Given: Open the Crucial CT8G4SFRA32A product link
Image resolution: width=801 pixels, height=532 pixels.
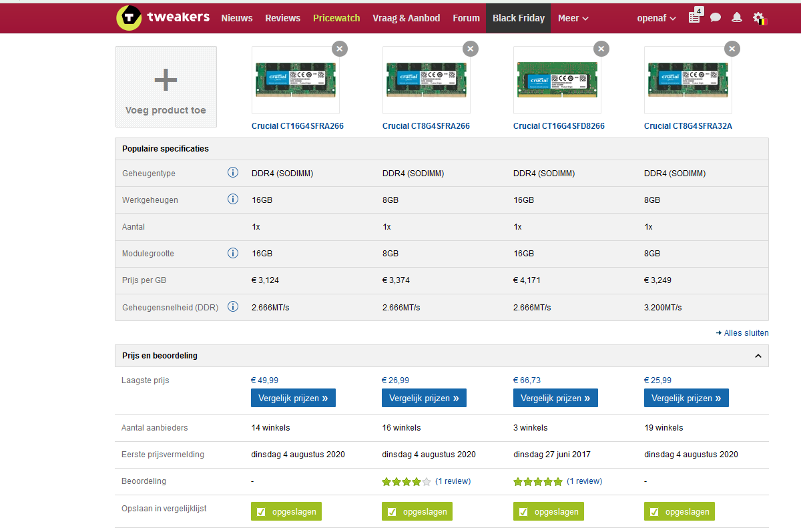Looking at the screenshot, I should pyautogui.click(x=688, y=125).
